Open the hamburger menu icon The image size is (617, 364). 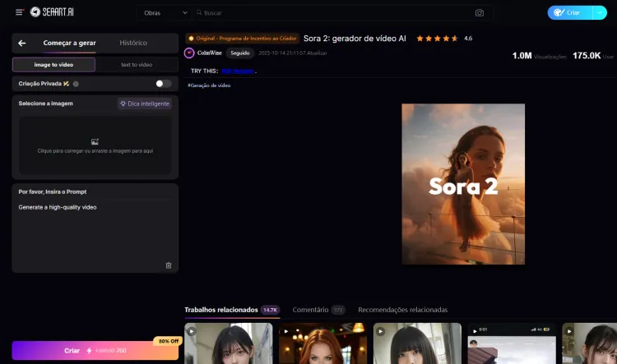19,12
